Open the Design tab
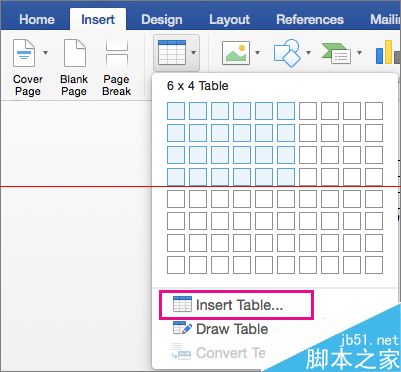 click(x=162, y=19)
